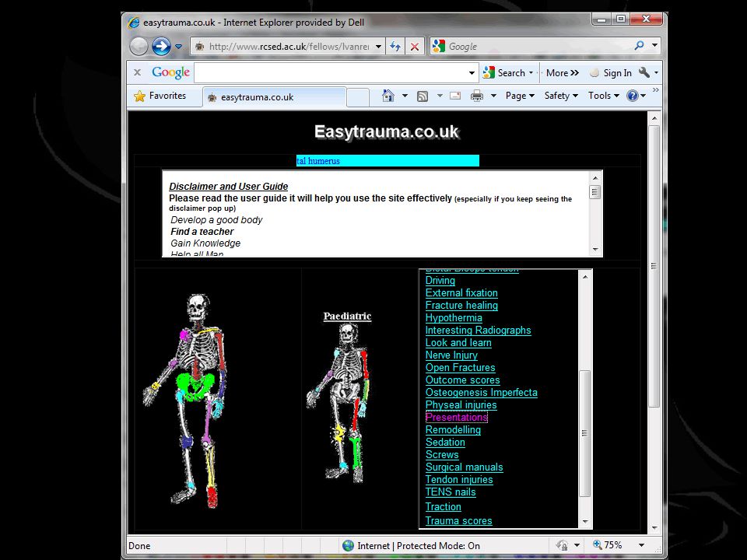Open the Driving link
The image size is (747, 560).
[440, 281]
